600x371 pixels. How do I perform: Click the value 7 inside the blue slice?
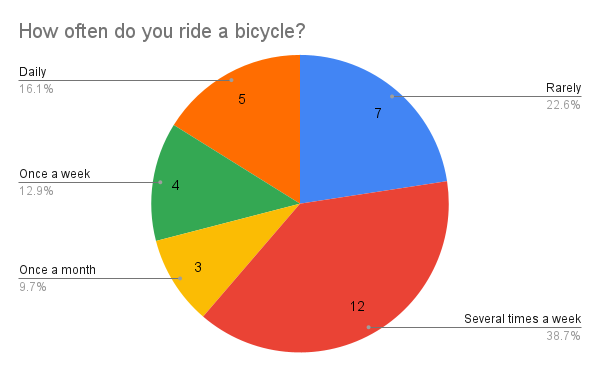(378, 113)
